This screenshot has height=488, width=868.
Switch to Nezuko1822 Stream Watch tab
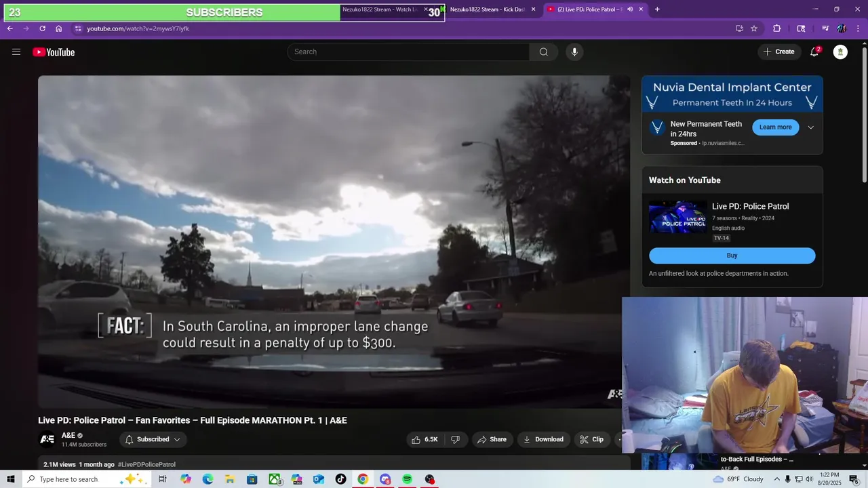(x=384, y=9)
